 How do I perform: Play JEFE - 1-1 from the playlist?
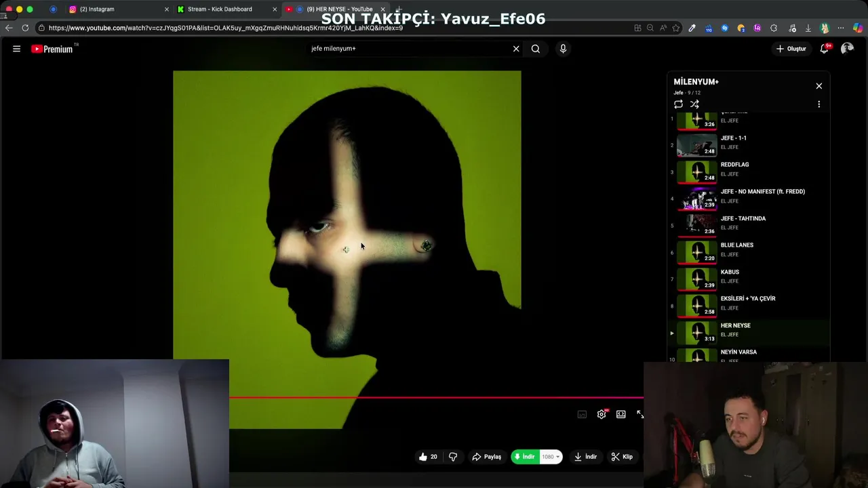point(749,145)
